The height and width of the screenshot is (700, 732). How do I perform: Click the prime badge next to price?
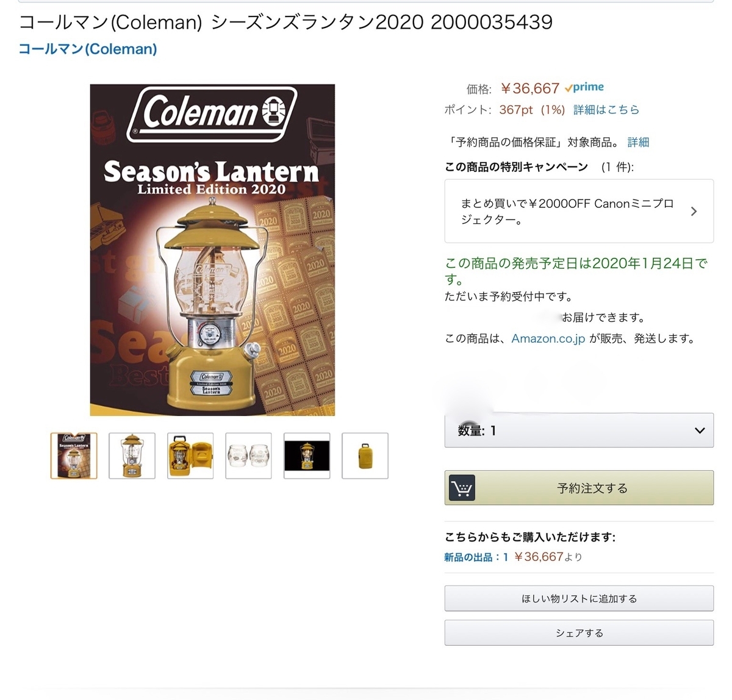pyautogui.click(x=584, y=87)
